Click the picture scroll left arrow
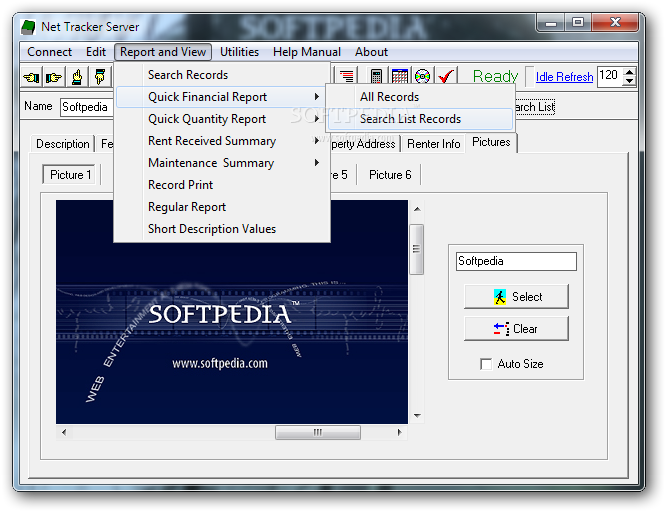 (64, 433)
